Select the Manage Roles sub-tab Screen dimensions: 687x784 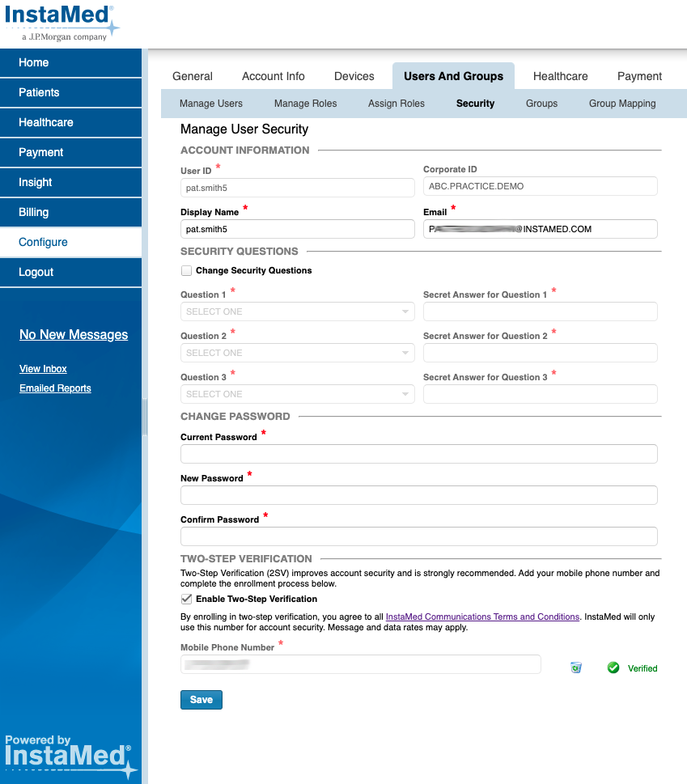click(x=305, y=104)
